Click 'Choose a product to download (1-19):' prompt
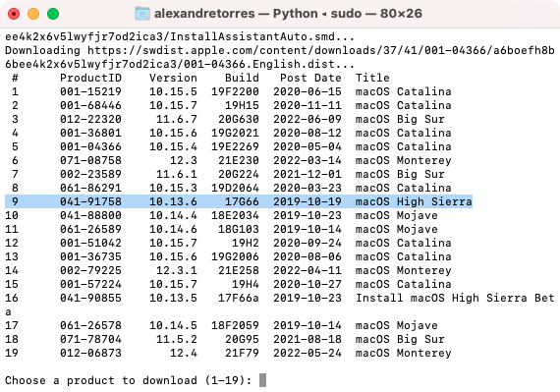560x392 pixels. [x=129, y=380]
